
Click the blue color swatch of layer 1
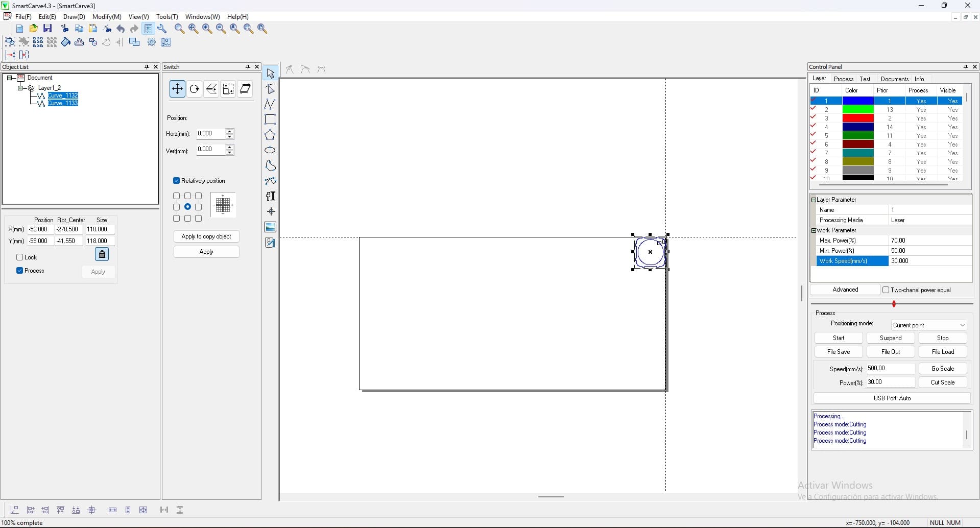[858, 101]
